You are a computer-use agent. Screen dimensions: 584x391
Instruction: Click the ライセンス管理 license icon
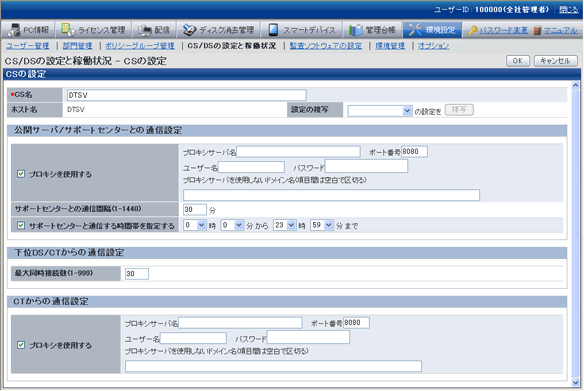click(x=68, y=29)
